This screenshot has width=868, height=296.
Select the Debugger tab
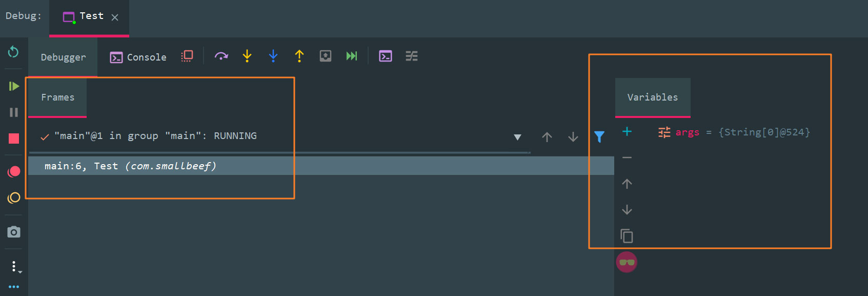(63, 57)
